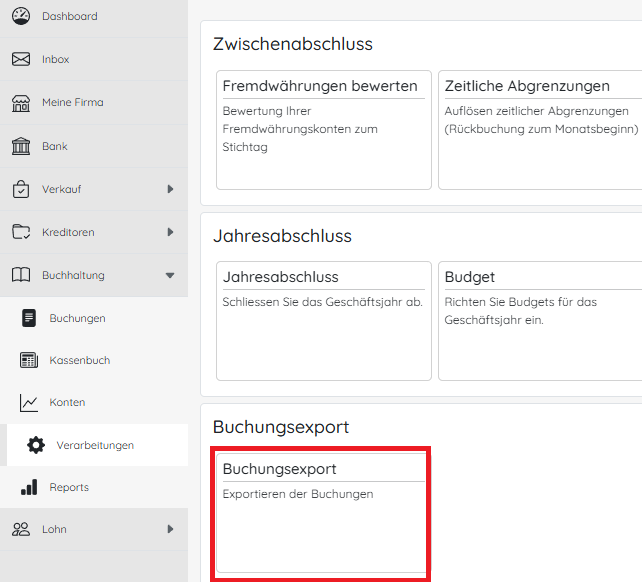Click the Kreditoren folder icon
Viewport: 642px width, 582px height.
click(21, 232)
